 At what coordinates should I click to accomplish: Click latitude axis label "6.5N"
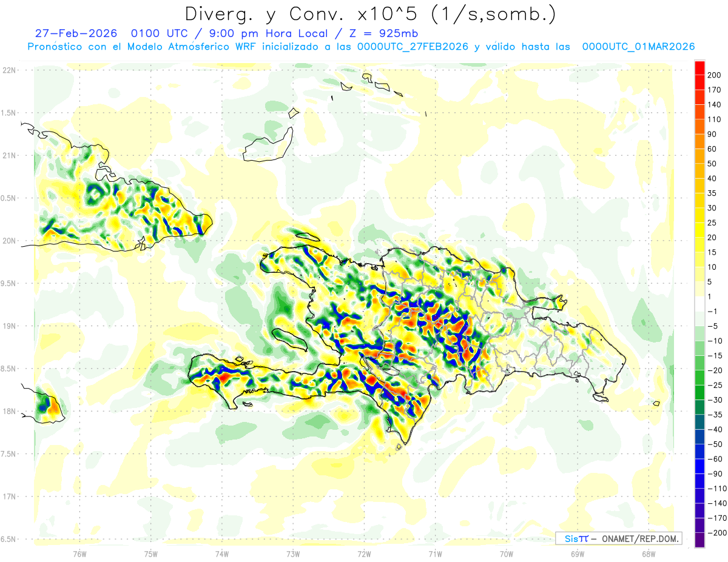pyautogui.click(x=8, y=539)
